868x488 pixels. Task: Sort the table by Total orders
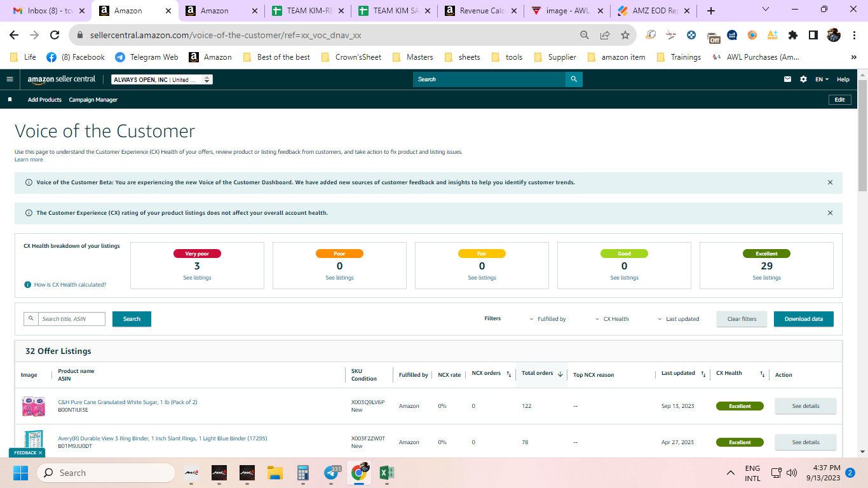[x=560, y=374]
